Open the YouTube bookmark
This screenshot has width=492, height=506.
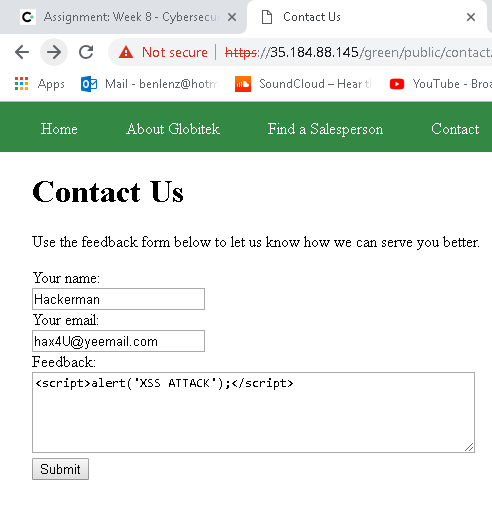(440, 84)
